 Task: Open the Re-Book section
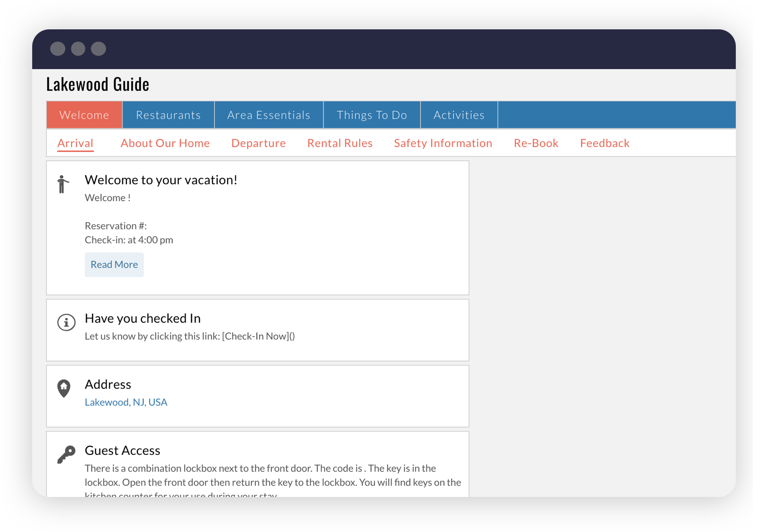(536, 143)
